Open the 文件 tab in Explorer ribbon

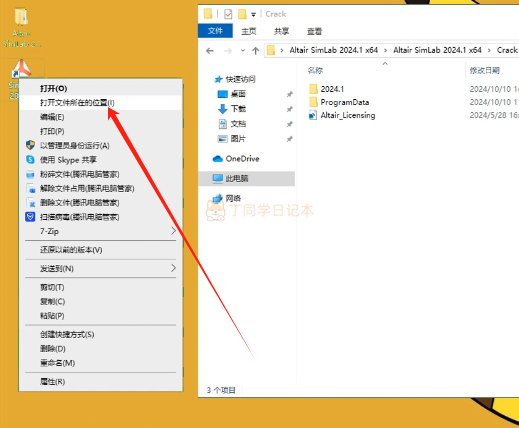(x=215, y=31)
